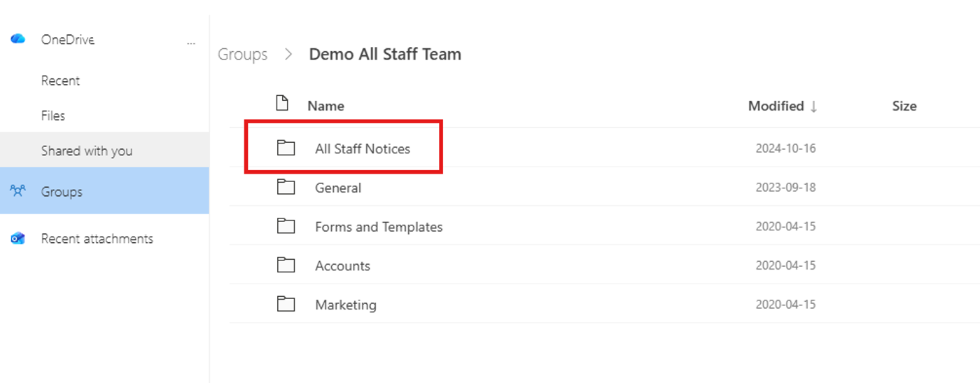This screenshot has width=980, height=383.
Task: Select the Marketing row by its date
Action: 785,305
